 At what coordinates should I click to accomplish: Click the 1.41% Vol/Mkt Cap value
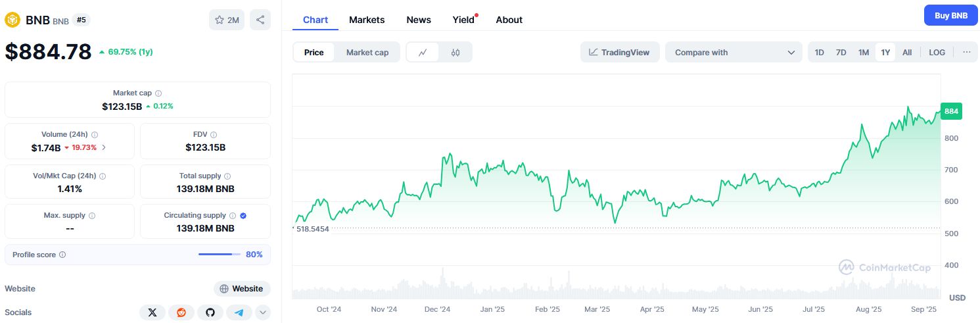[70, 189]
